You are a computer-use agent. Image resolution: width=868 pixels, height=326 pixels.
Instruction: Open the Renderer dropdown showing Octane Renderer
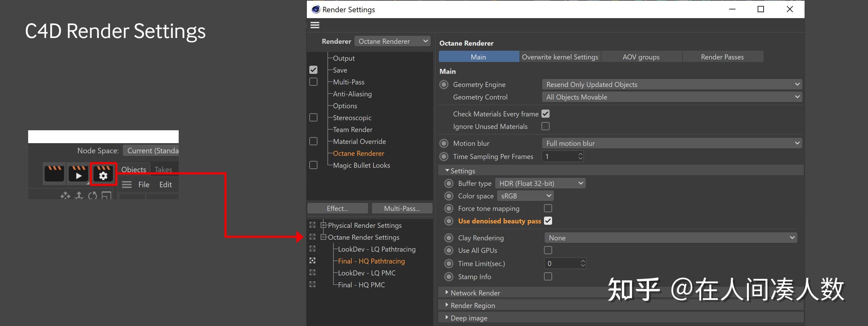[x=392, y=41]
